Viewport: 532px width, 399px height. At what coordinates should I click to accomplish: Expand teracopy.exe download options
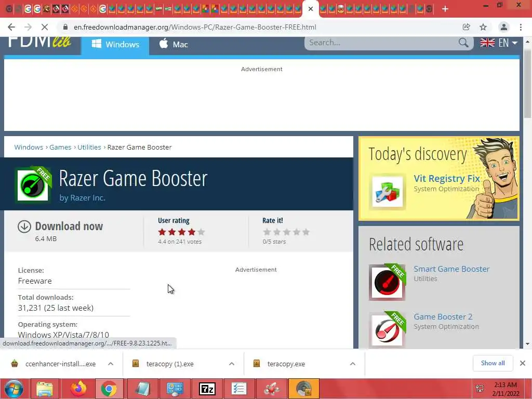353,364
